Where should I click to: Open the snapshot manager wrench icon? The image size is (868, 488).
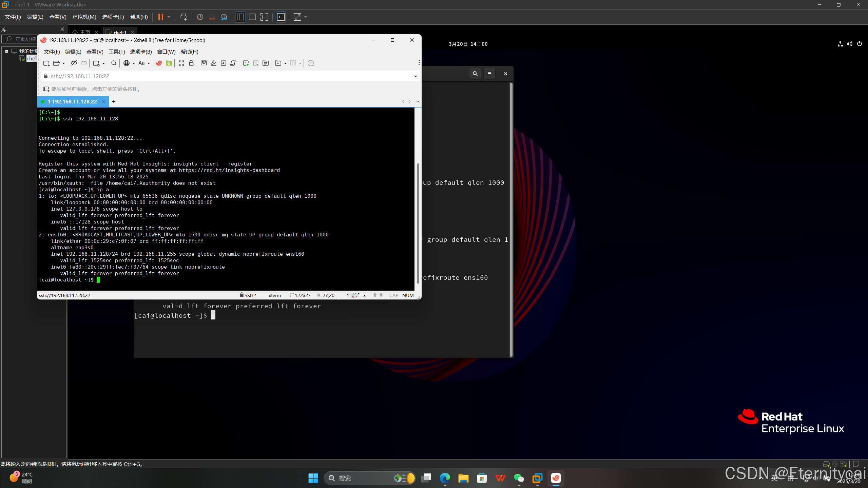point(224,17)
